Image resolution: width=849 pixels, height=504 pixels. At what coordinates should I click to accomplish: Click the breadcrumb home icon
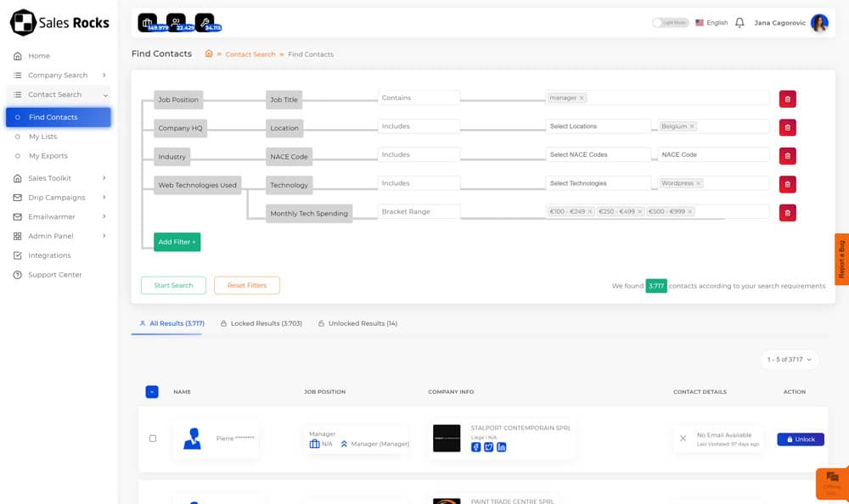[x=209, y=54]
